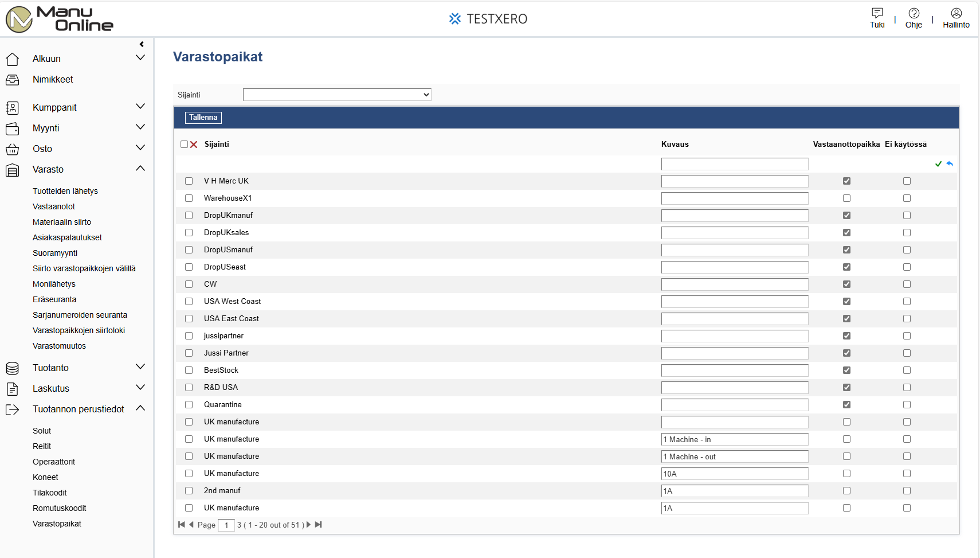Click the Varasto warehouse icon
The height and width of the screenshot is (558, 980).
12,170
